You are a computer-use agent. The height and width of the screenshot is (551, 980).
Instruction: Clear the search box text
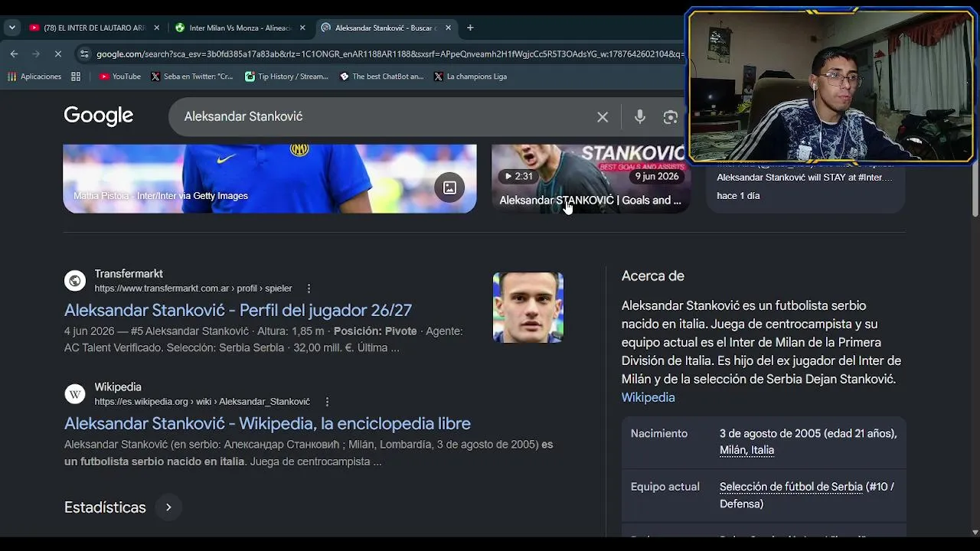coord(603,117)
